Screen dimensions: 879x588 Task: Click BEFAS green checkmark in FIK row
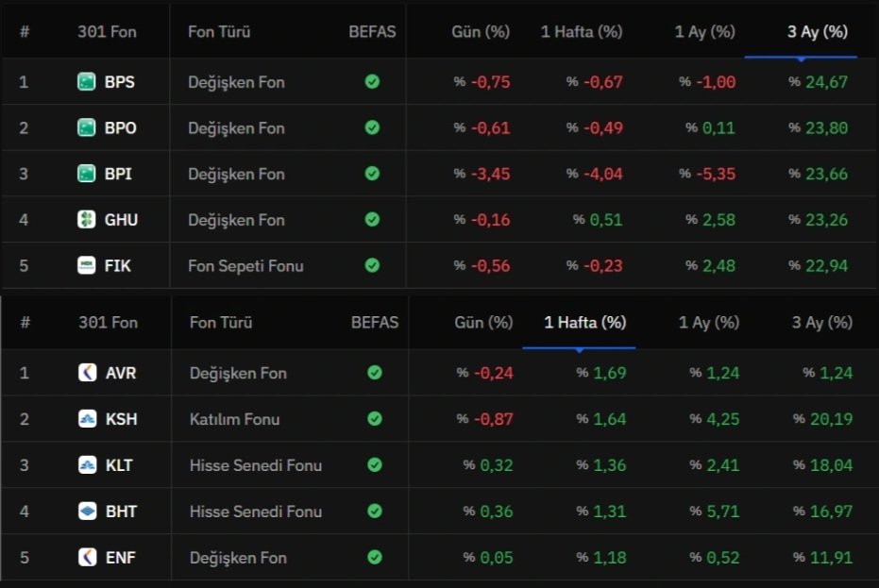(x=372, y=265)
